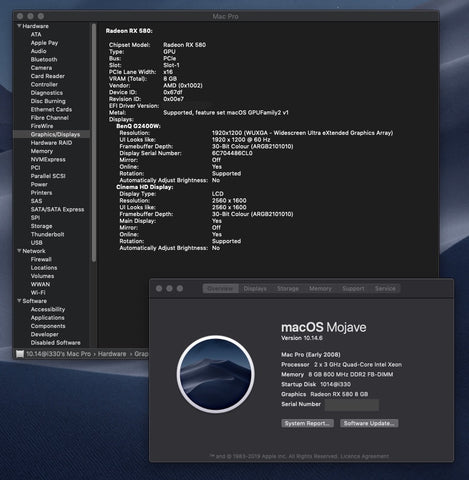Image resolution: width=469 pixels, height=480 pixels.
Task: Select Apple Pay in sidebar
Action: click(44, 43)
